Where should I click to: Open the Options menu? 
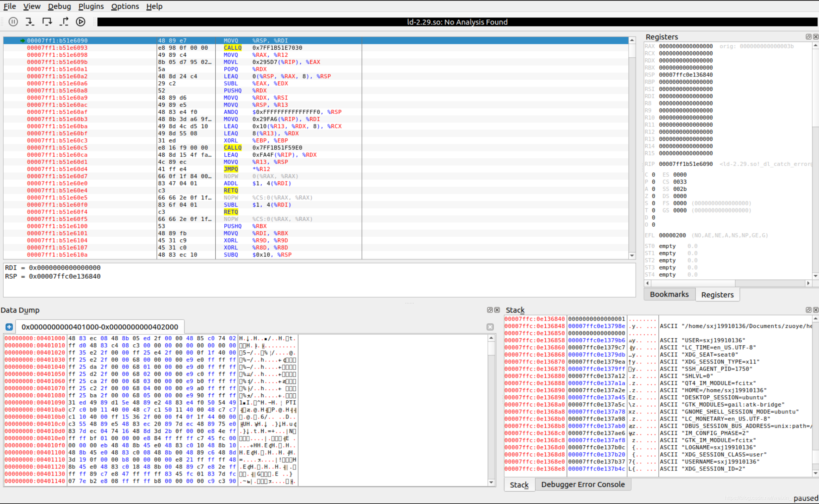pos(125,6)
